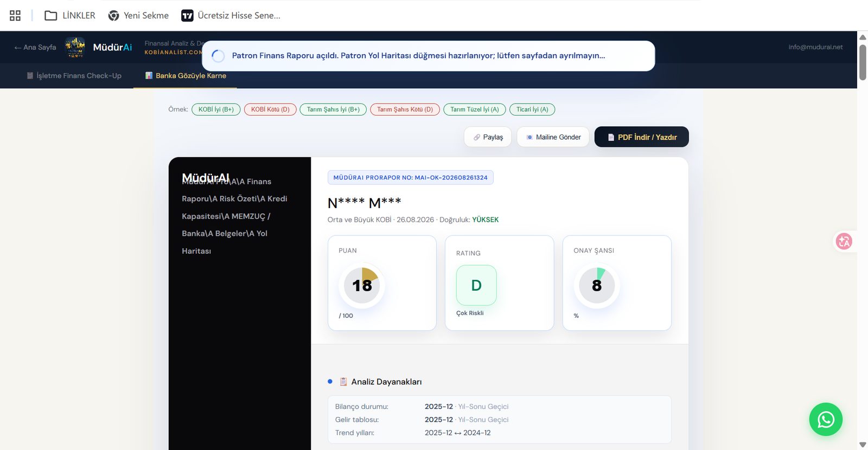
Task: Click the Bilanço durumu 2025-12 value
Action: tap(439, 407)
